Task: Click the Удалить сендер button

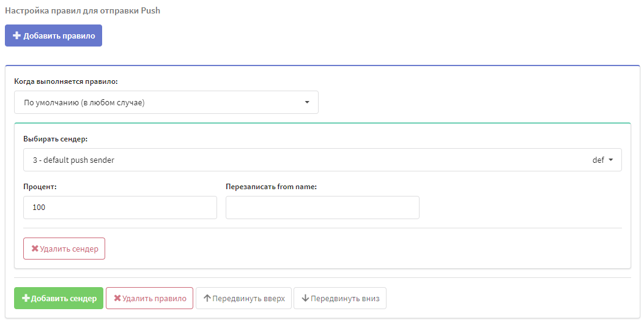Action: (64, 249)
